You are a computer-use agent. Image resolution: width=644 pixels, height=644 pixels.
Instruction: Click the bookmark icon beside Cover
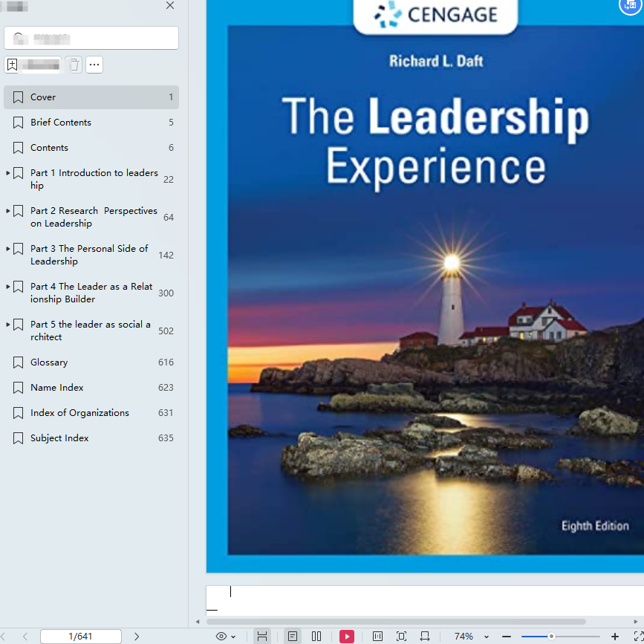pos(18,97)
